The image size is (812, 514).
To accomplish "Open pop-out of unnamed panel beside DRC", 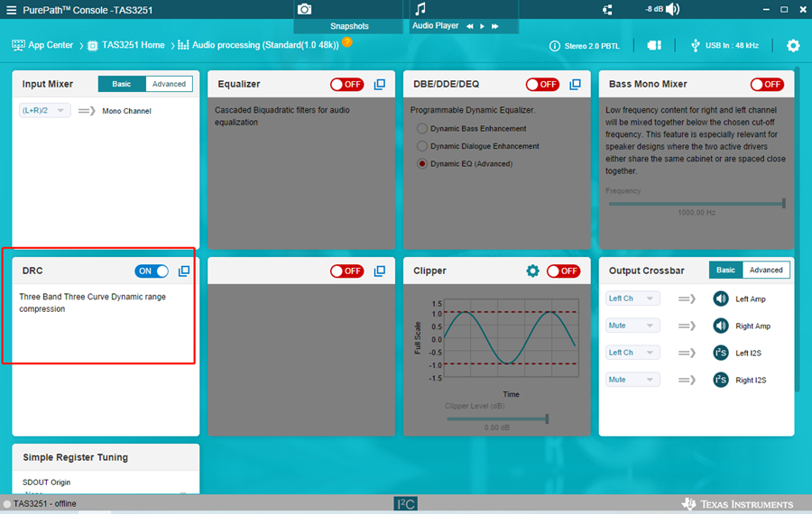I will [x=380, y=271].
